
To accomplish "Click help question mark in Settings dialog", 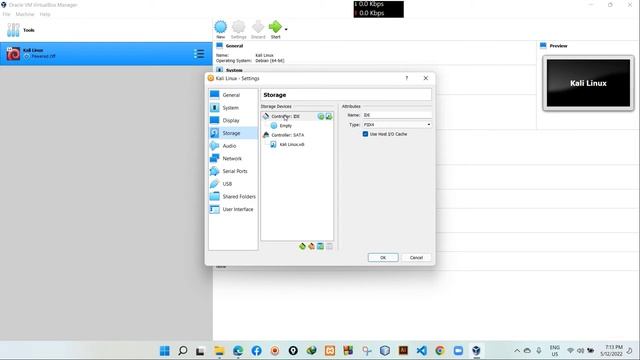I will coord(407,78).
